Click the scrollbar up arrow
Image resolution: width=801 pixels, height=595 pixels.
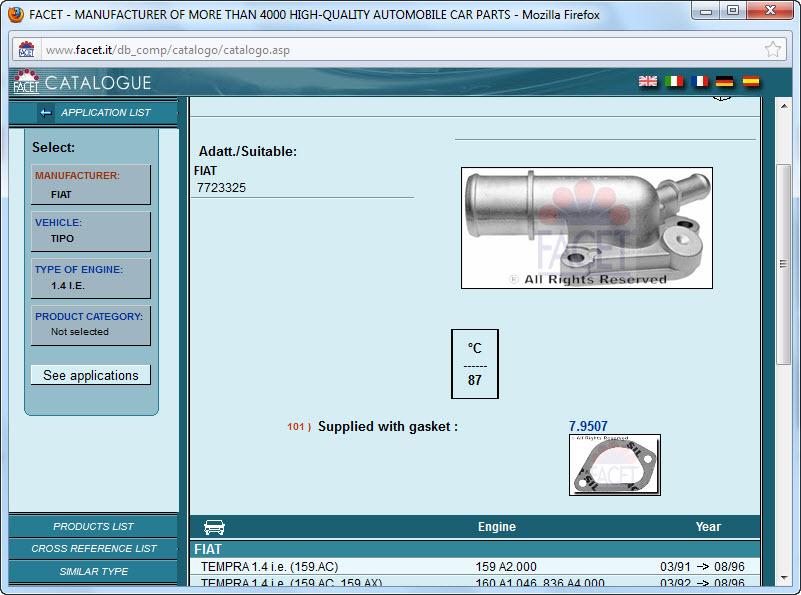pos(783,106)
